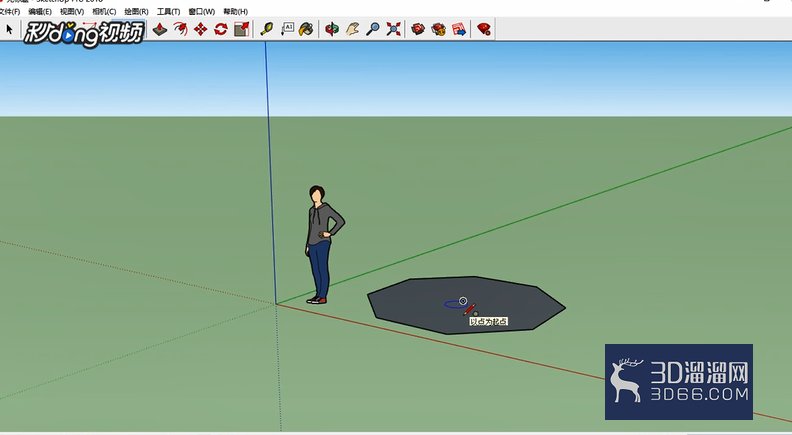This screenshot has height=435, width=792.
Task: Click the Send to LayOut icon
Action: [x=459, y=29]
